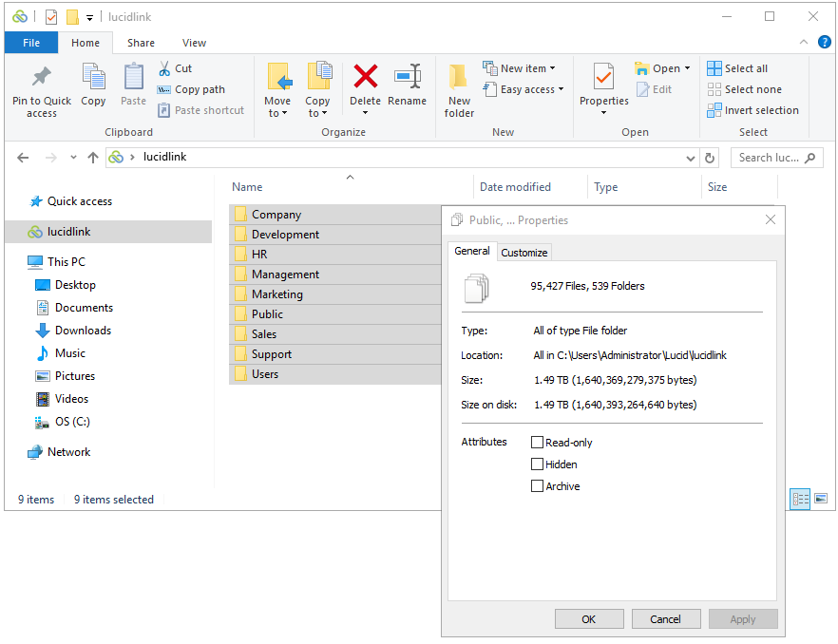Enable the Read-only attribute checkbox
The image size is (838, 644).
tap(538, 442)
